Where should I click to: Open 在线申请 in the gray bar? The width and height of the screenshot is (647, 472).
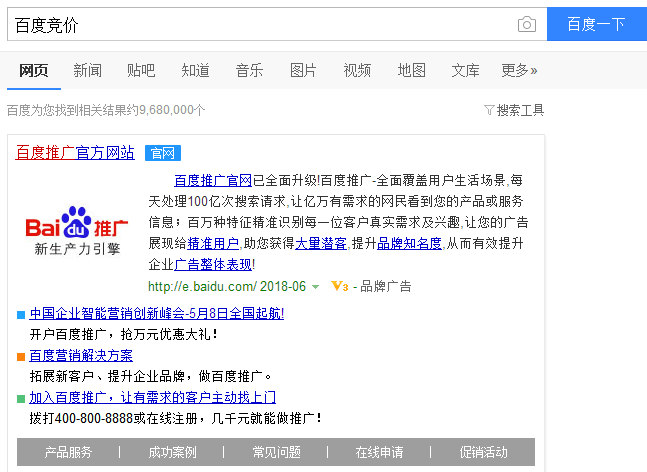coord(379,452)
